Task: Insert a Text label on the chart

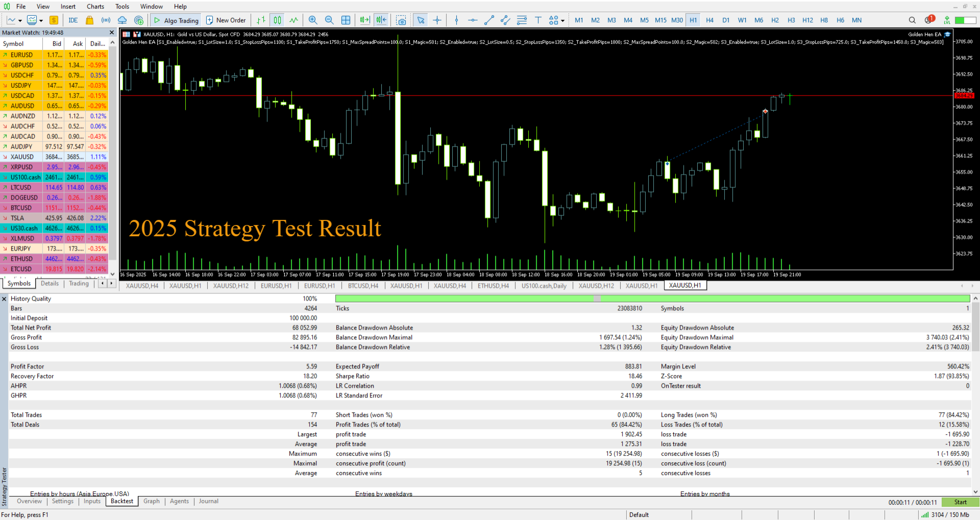Action: 538,20
